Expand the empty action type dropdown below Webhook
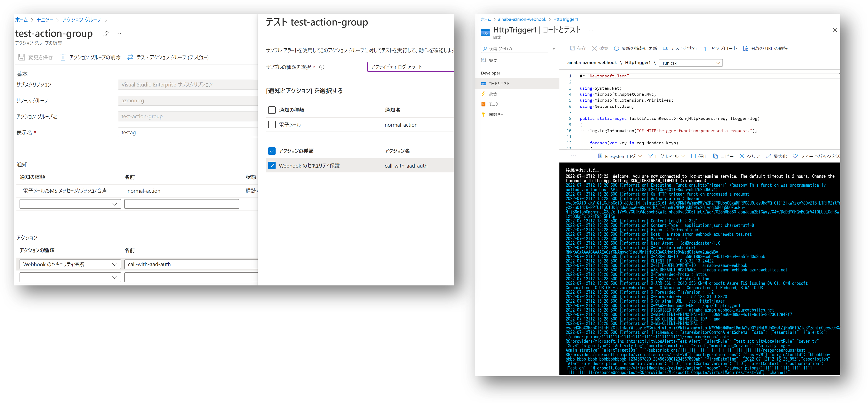This screenshot has height=404, width=868. click(70, 277)
